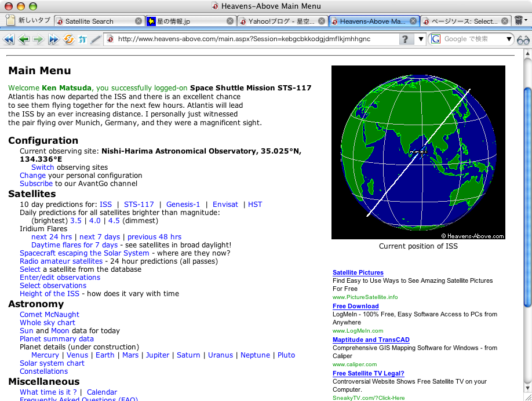The width and height of the screenshot is (532, 401).
Task: Open the closed tabs trash can
Action: pos(519,21)
